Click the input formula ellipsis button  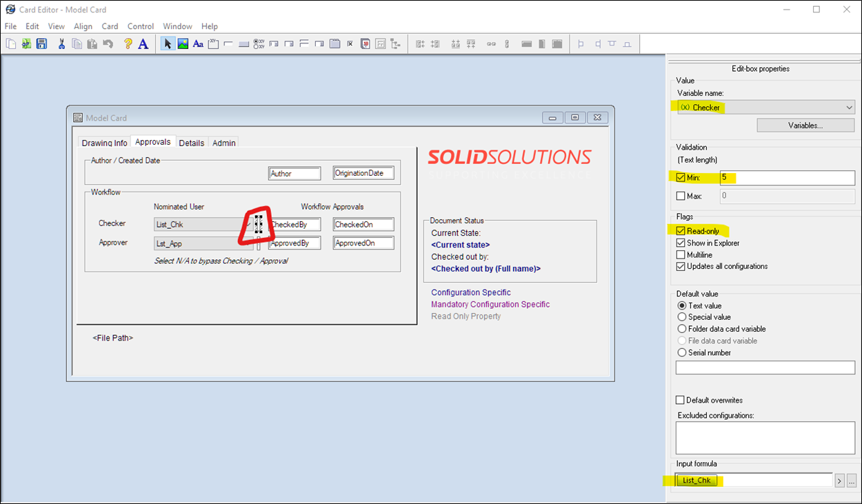(852, 481)
